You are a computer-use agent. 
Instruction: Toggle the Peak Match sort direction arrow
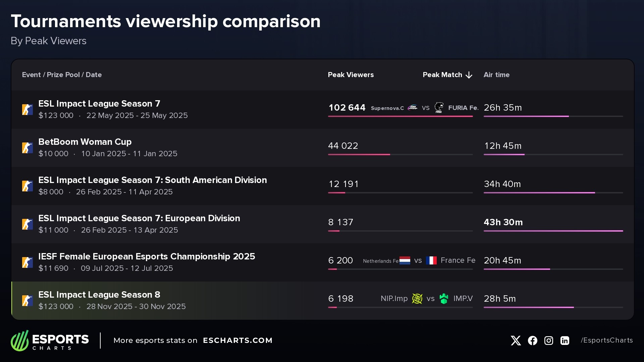coord(469,75)
